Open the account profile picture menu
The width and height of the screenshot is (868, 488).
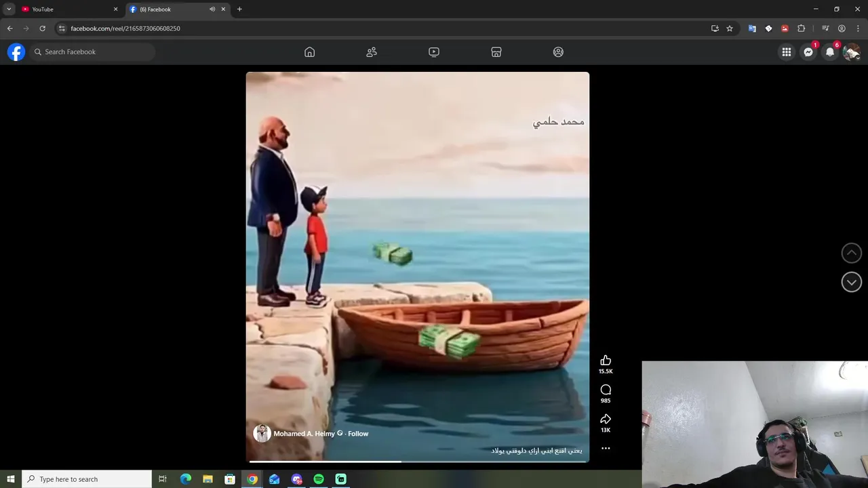tap(852, 52)
